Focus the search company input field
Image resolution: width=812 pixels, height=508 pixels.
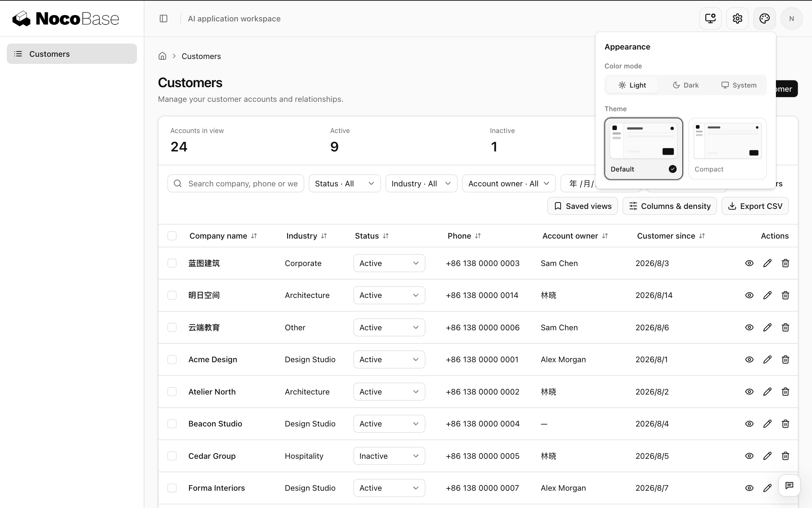(x=236, y=183)
